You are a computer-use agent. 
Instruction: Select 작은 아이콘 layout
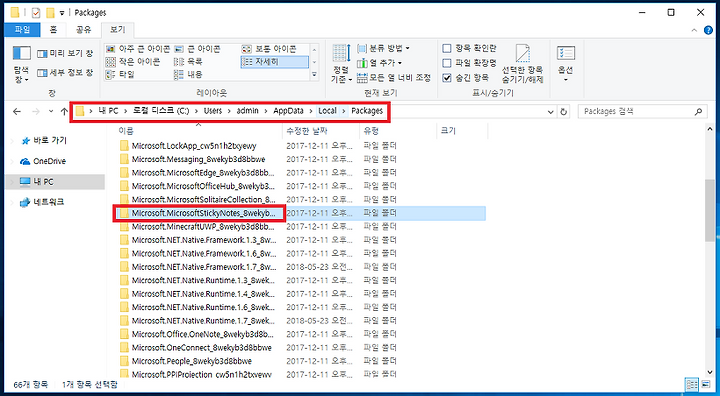(133, 62)
